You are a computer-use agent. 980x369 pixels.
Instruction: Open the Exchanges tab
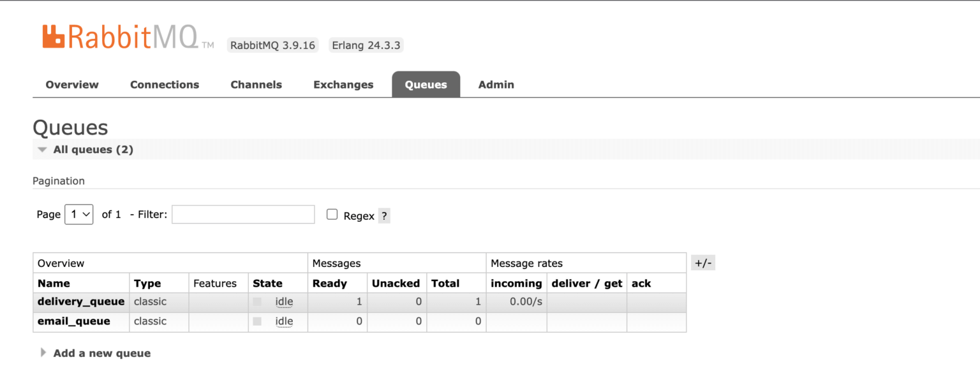343,85
